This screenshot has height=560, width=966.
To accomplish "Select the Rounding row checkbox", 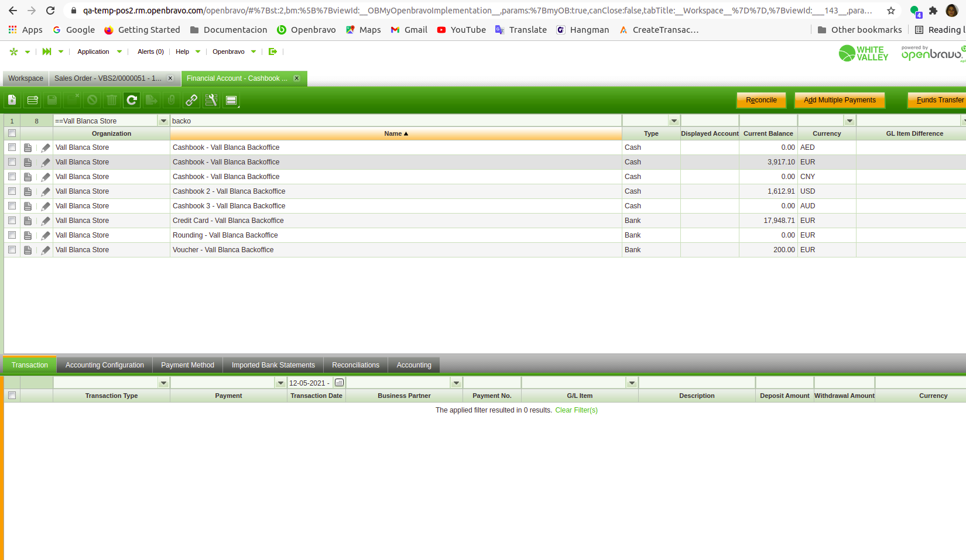I will (x=12, y=235).
